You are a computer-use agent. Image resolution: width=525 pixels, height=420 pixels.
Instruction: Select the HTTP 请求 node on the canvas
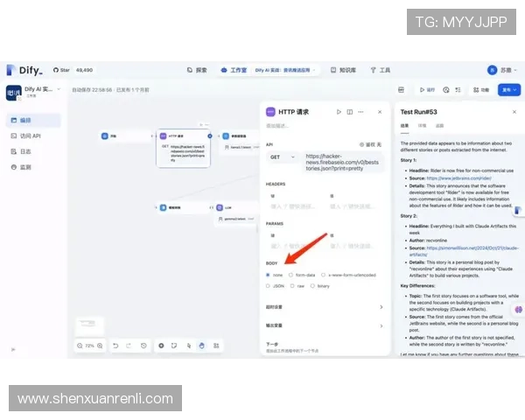(x=184, y=149)
